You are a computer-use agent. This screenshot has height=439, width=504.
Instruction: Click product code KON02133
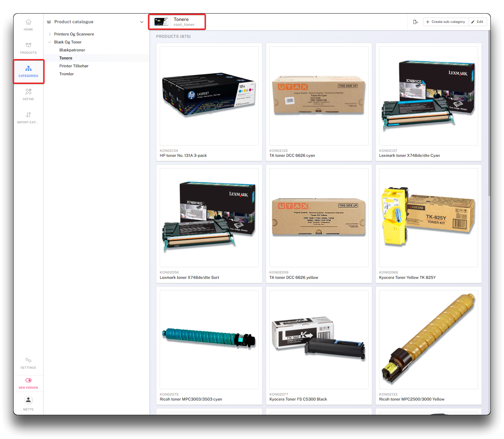pos(388,395)
